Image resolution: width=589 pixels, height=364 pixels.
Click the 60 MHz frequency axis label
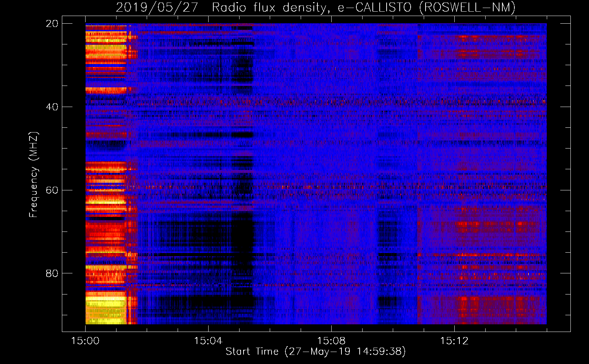52,190
